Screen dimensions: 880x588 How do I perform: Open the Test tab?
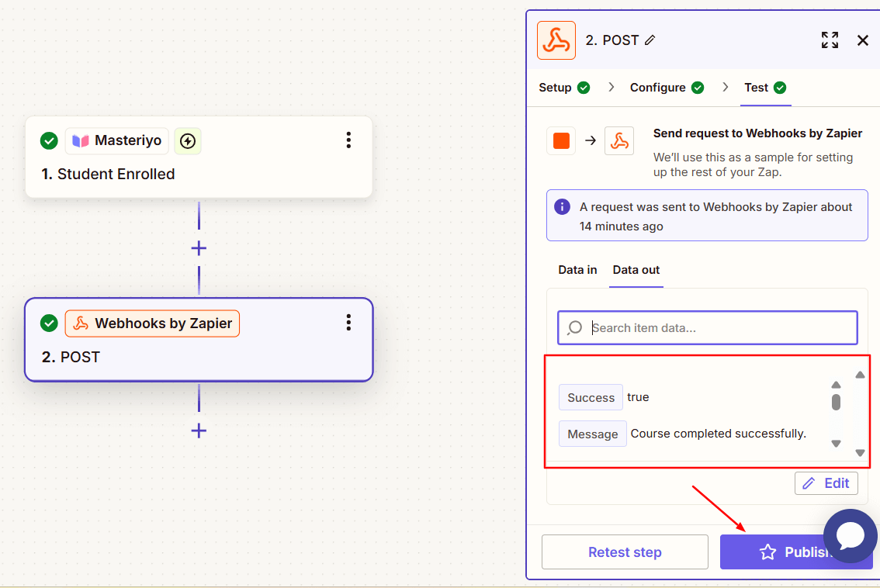click(765, 88)
